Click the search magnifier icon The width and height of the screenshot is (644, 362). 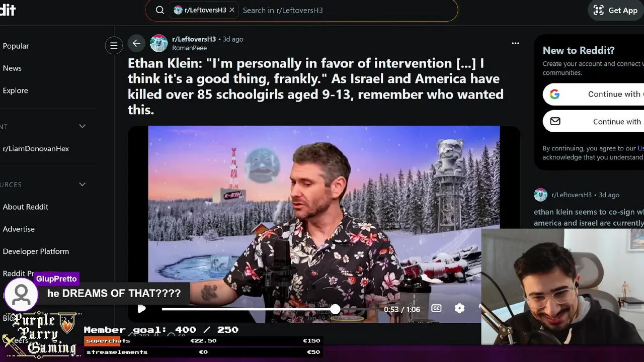[x=160, y=10]
